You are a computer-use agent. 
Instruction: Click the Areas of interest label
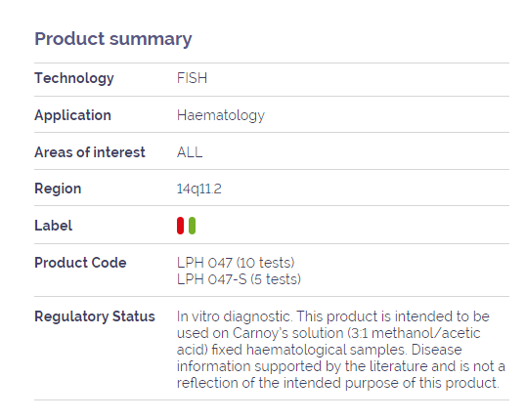tap(90, 152)
